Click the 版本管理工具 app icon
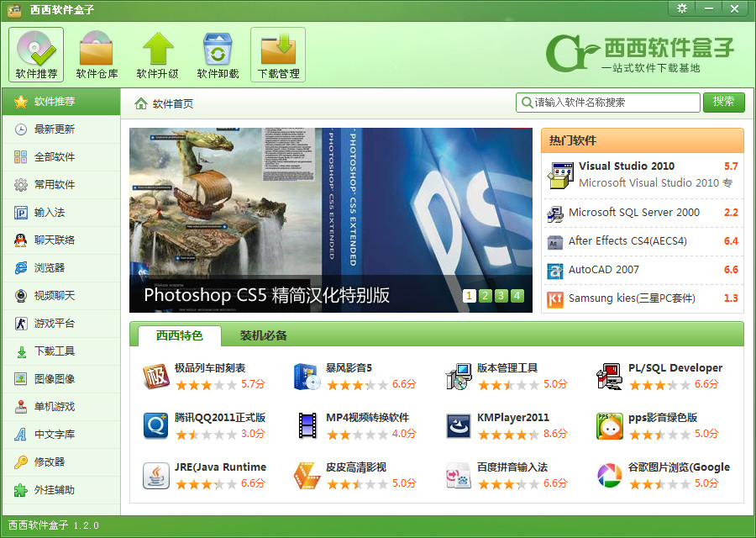The height and width of the screenshot is (538, 756). [x=459, y=377]
